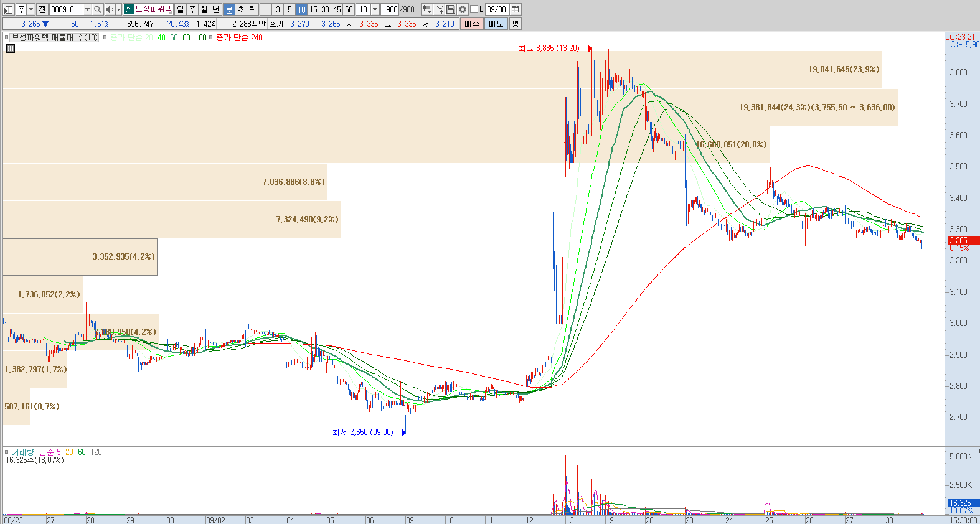Click the 전 button next to code field

pyautogui.click(x=42, y=9)
